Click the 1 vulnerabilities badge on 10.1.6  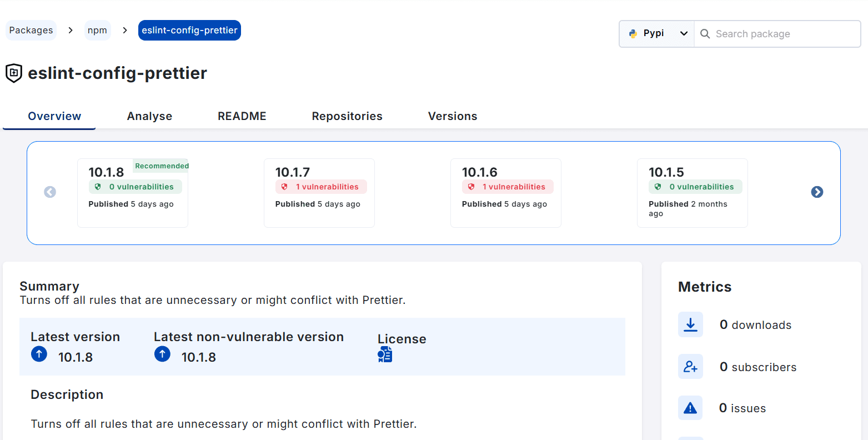[508, 187]
